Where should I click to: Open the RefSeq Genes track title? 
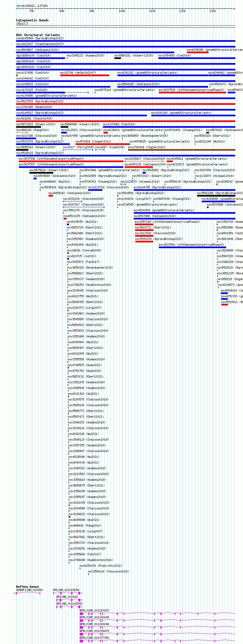click(28, 587)
